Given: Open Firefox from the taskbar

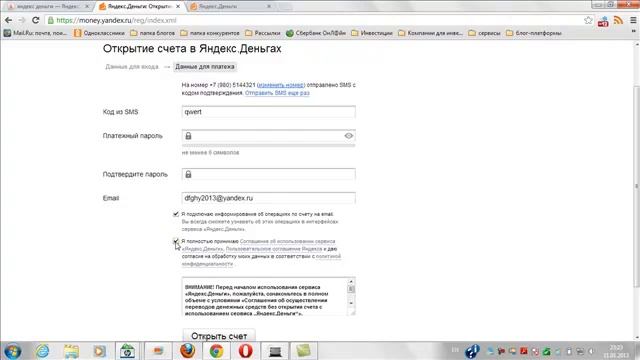Looking at the screenshot, I should pos(187,351).
